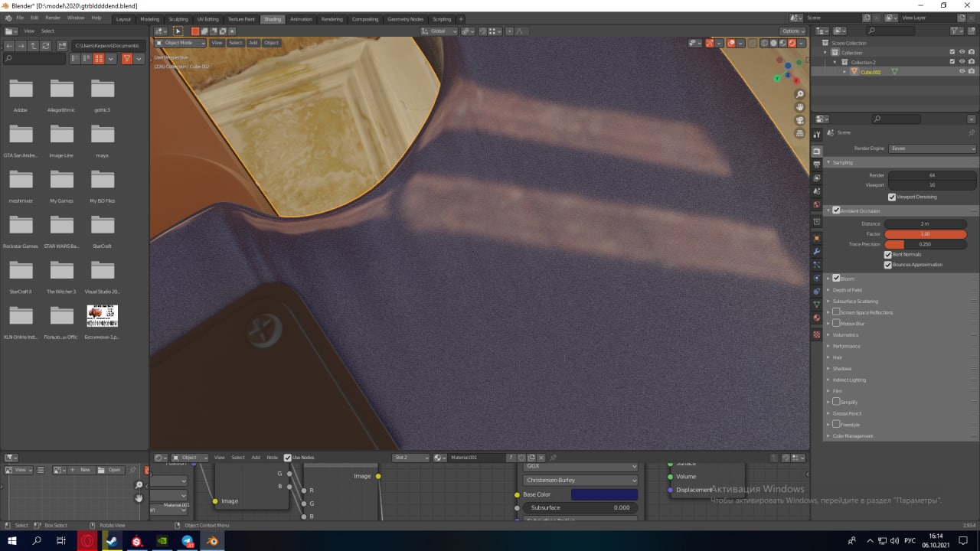Select the tweak select tool icon
Image resolution: width=980 pixels, height=551 pixels.
click(x=178, y=31)
